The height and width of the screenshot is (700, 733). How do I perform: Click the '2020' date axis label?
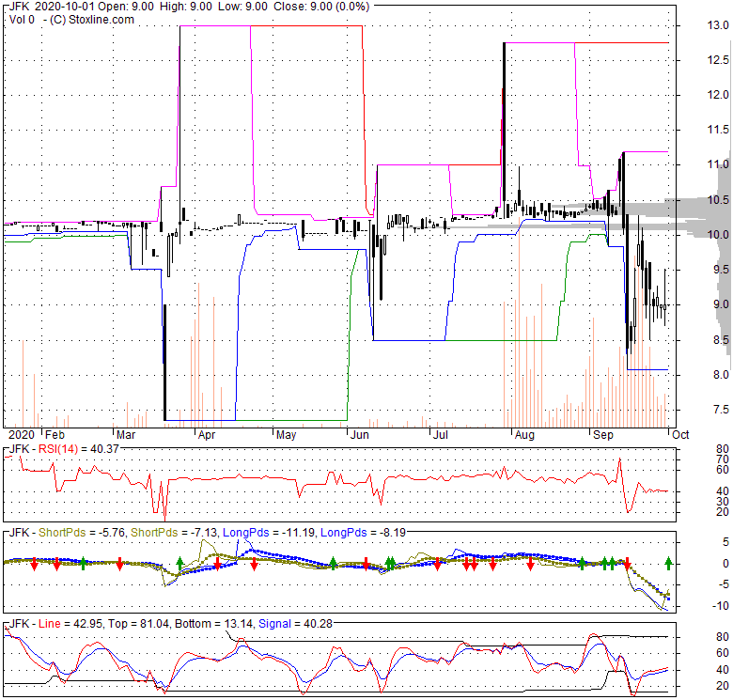[22, 435]
